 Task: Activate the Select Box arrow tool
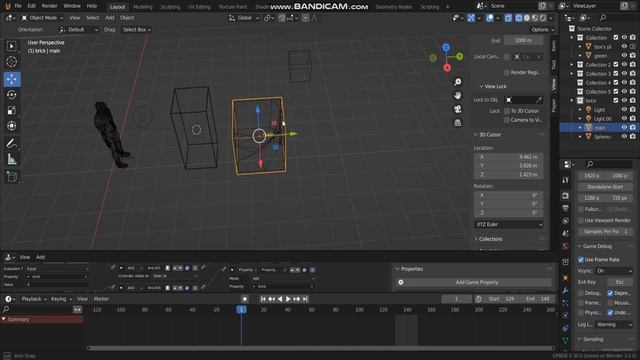(11, 46)
